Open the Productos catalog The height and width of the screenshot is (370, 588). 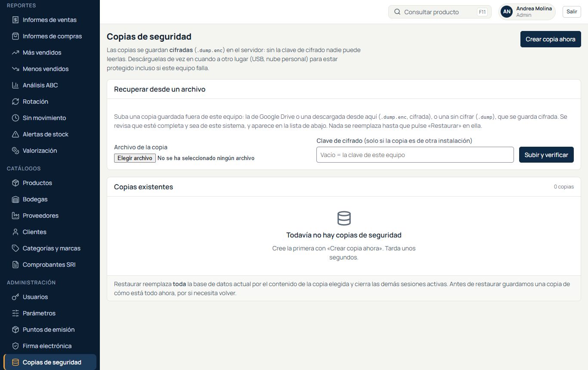[x=50, y=183]
